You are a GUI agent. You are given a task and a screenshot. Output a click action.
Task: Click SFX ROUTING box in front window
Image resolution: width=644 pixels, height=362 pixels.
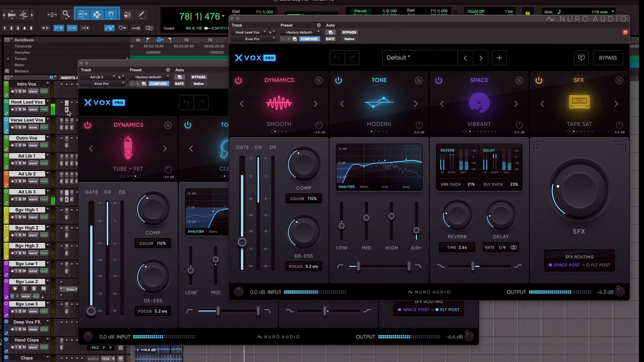pyautogui.click(x=579, y=261)
